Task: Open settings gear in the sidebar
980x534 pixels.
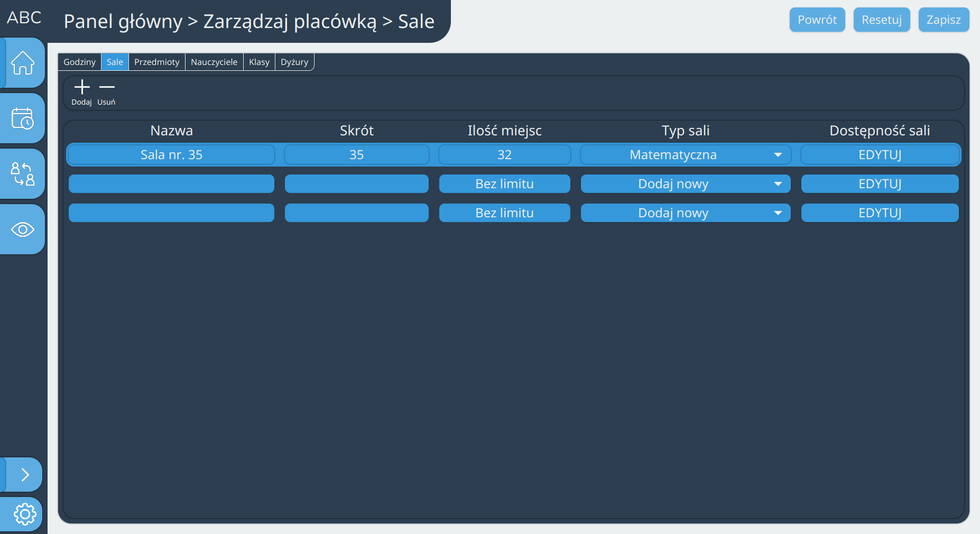Action: [24, 514]
